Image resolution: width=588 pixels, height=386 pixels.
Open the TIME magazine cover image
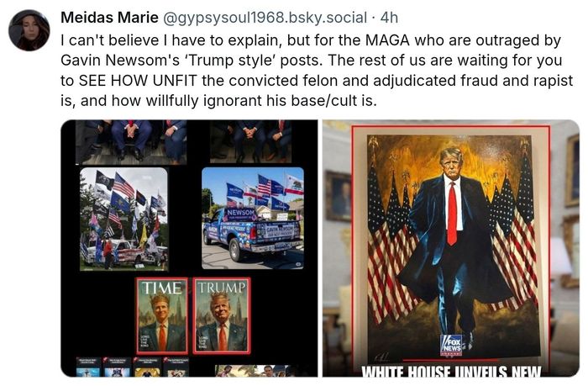[x=161, y=316]
